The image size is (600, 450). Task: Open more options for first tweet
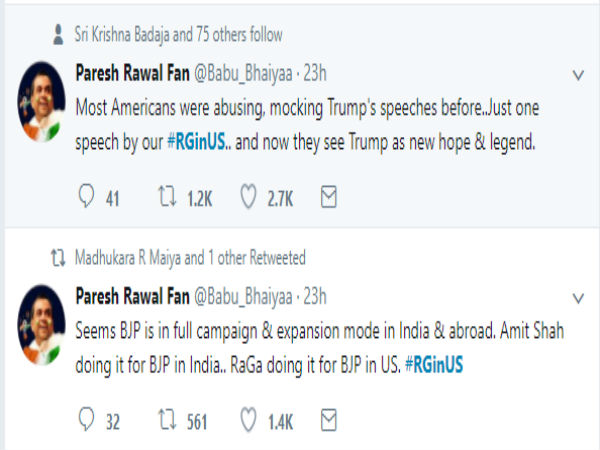pos(578,75)
